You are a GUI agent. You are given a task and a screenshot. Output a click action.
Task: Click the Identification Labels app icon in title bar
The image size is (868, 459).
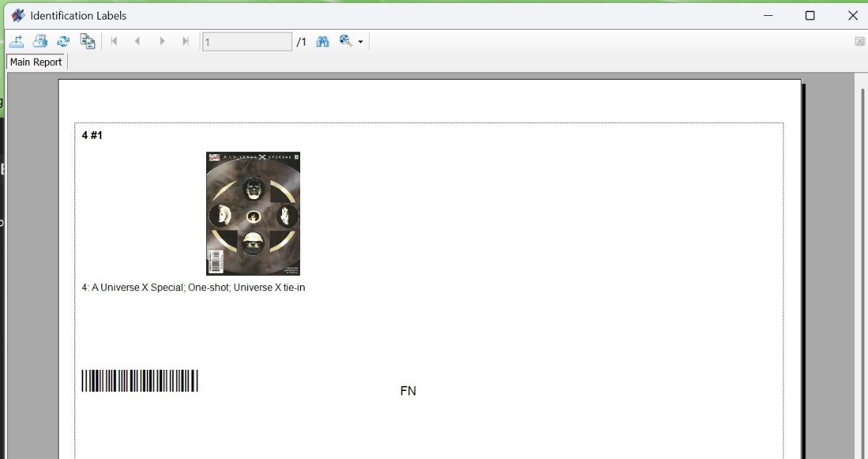click(17, 15)
